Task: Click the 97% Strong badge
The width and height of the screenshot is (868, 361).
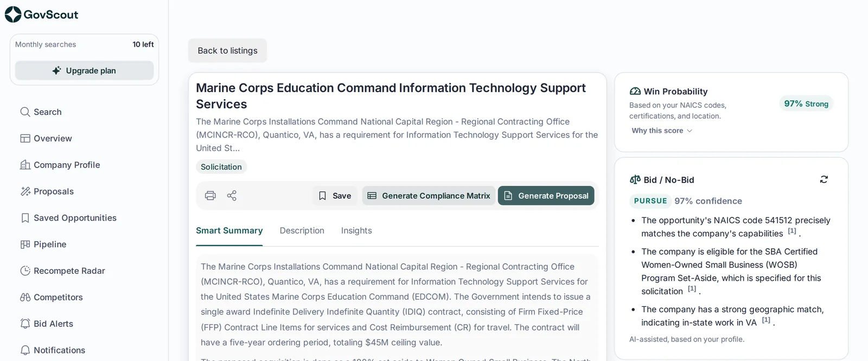Action: click(806, 104)
